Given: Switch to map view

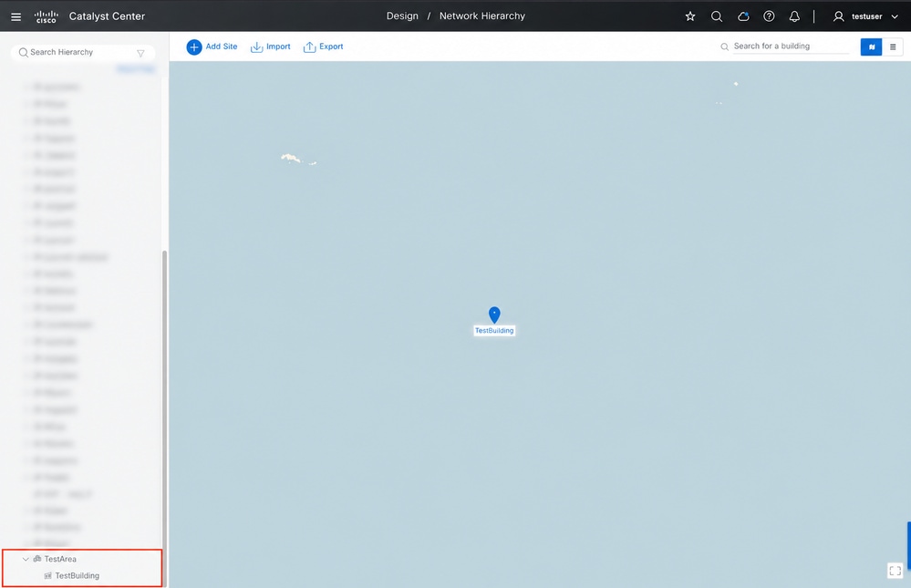Looking at the screenshot, I should pos(871,47).
